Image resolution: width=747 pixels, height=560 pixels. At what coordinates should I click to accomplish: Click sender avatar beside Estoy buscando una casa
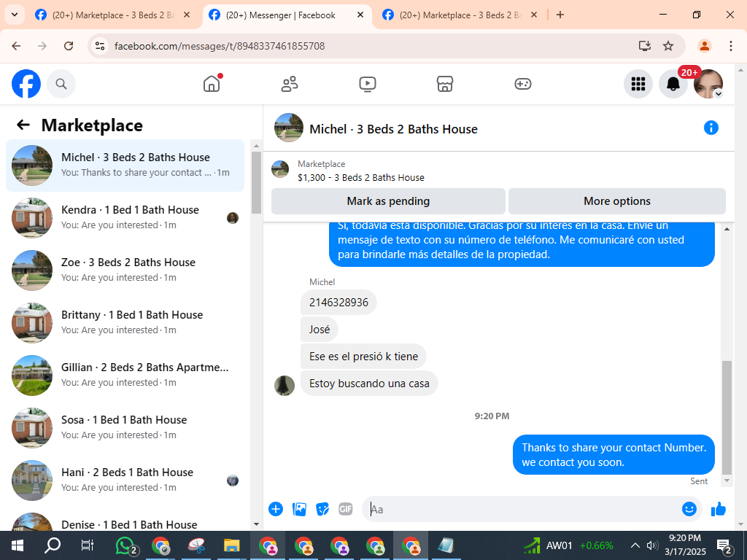tap(285, 385)
